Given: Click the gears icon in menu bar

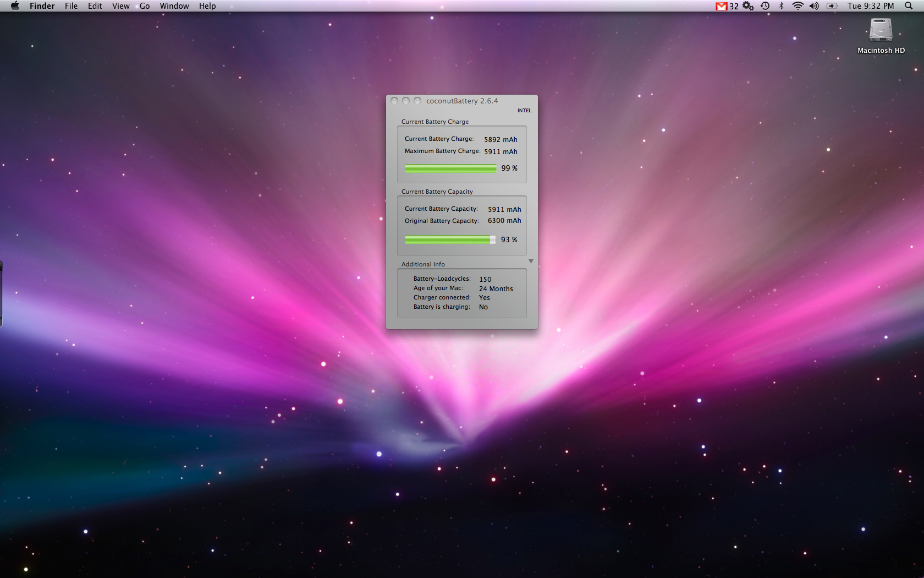Looking at the screenshot, I should pyautogui.click(x=748, y=6).
